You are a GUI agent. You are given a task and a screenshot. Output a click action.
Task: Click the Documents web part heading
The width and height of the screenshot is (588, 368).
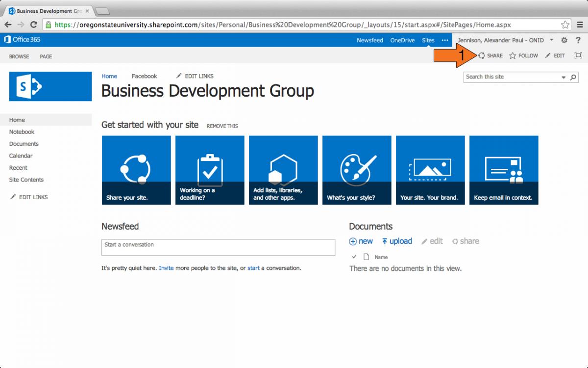[371, 226]
